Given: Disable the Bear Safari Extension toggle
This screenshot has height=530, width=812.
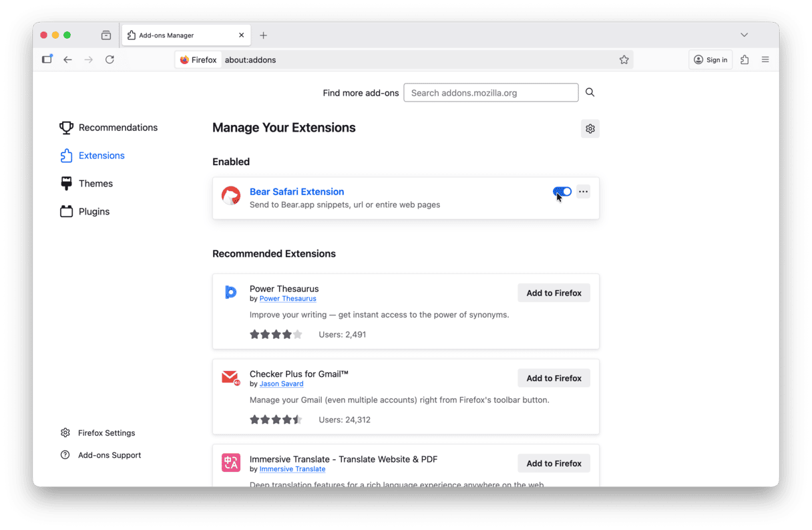Looking at the screenshot, I should tap(562, 192).
